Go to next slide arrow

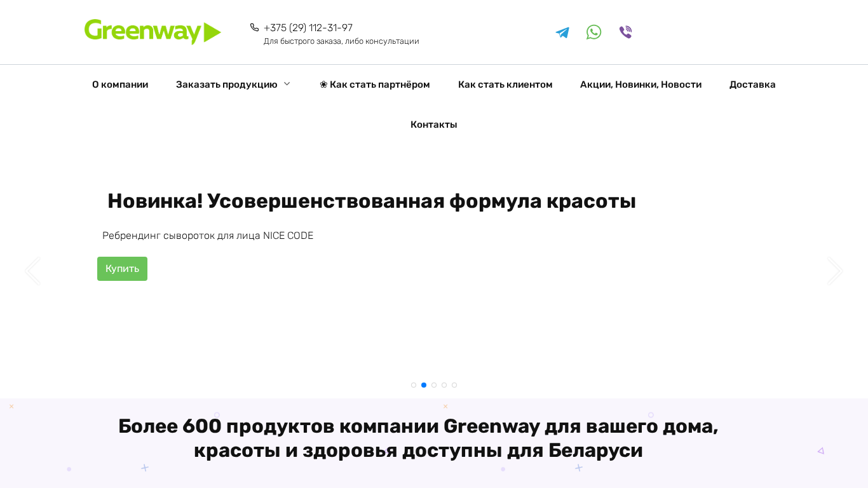click(835, 271)
